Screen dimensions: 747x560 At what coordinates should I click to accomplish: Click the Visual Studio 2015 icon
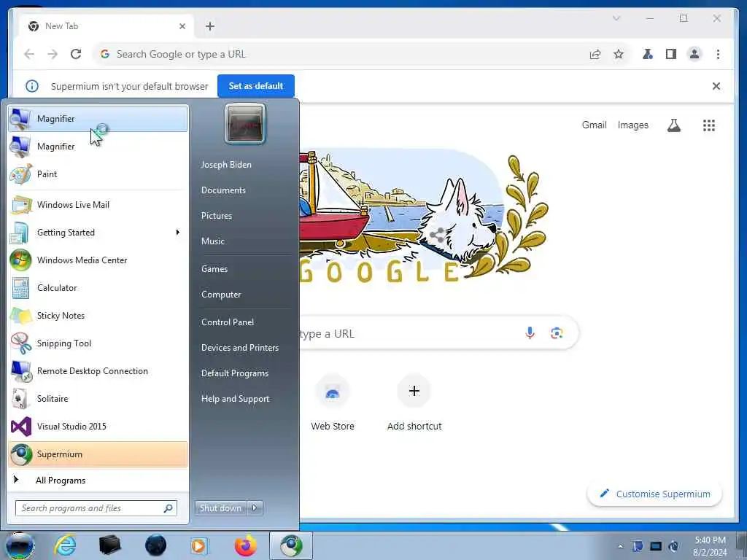(21, 426)
